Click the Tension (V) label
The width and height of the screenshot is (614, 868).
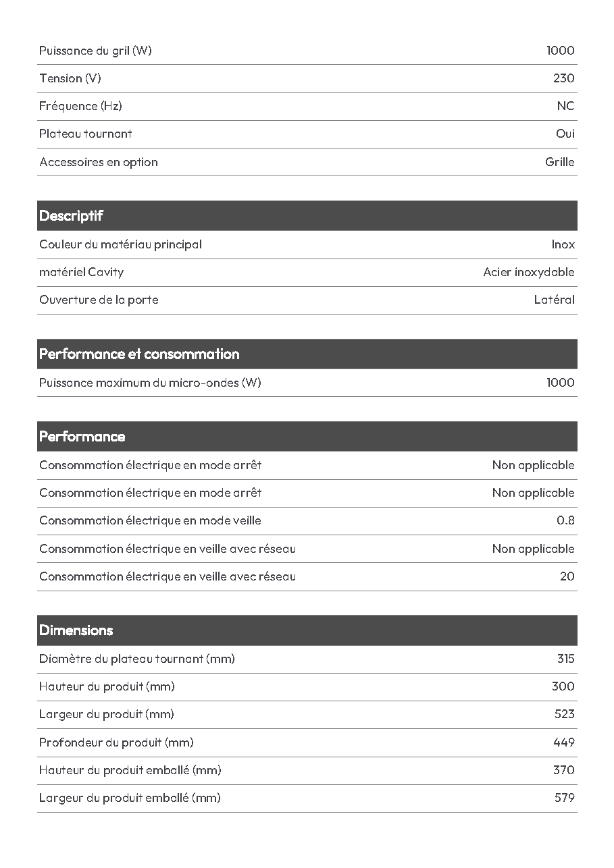(x=70, y=78)
